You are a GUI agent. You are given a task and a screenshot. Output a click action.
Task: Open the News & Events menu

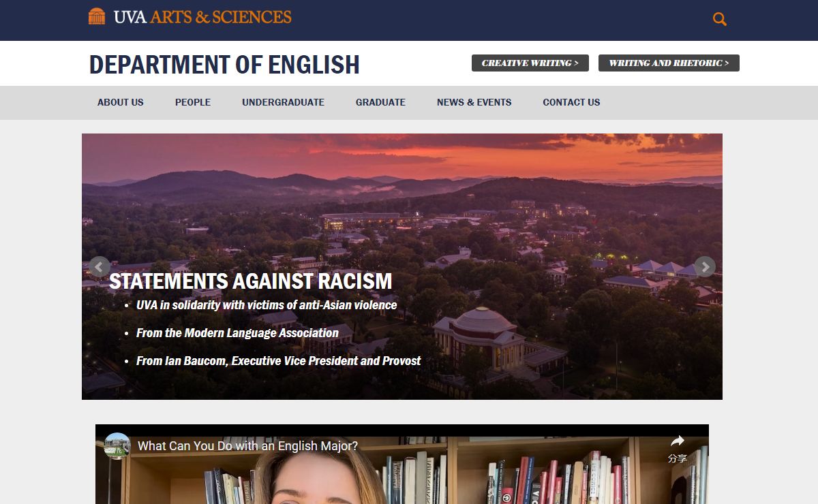pyautogui.click(x=474, y=102)
